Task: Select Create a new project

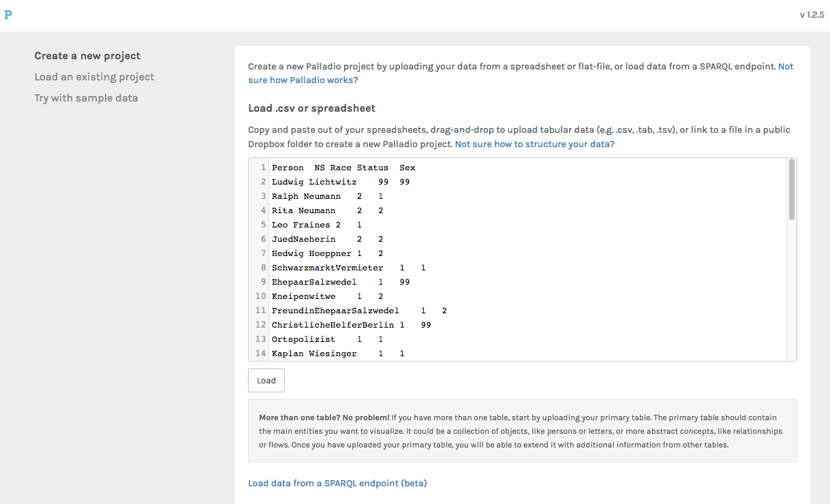Action: [87, 56]
